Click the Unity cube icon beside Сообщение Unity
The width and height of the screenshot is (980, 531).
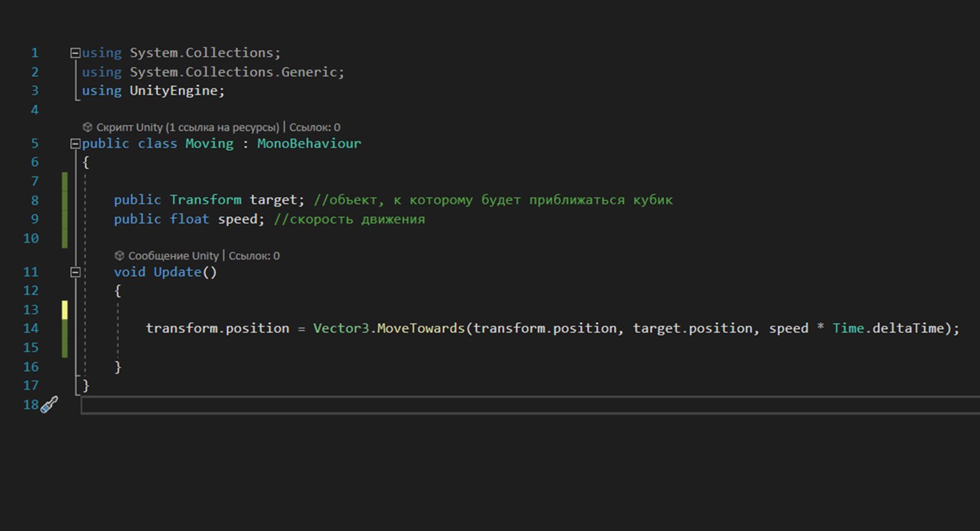coord(119,256)
